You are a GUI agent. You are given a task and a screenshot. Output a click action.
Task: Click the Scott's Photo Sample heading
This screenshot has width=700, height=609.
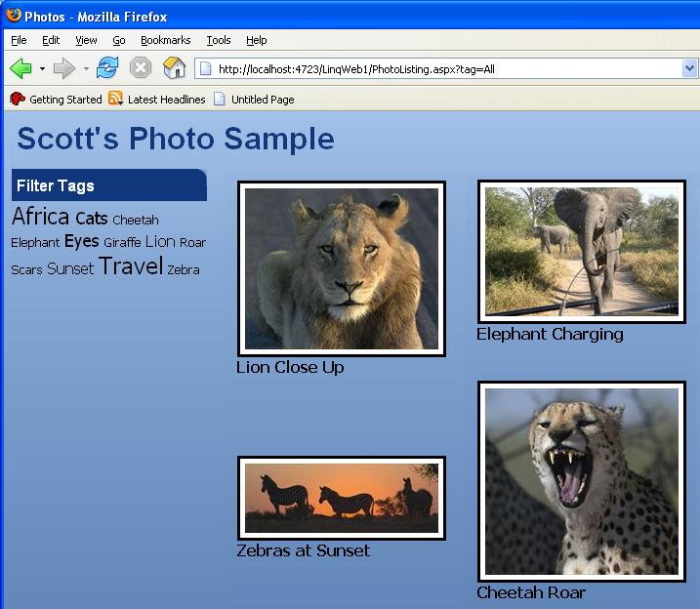tap(176, 139)
